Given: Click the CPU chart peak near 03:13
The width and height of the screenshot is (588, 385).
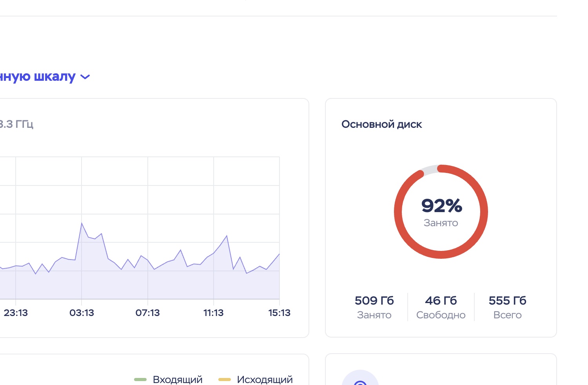Looking at the screenshot, I should coord(82,223).
